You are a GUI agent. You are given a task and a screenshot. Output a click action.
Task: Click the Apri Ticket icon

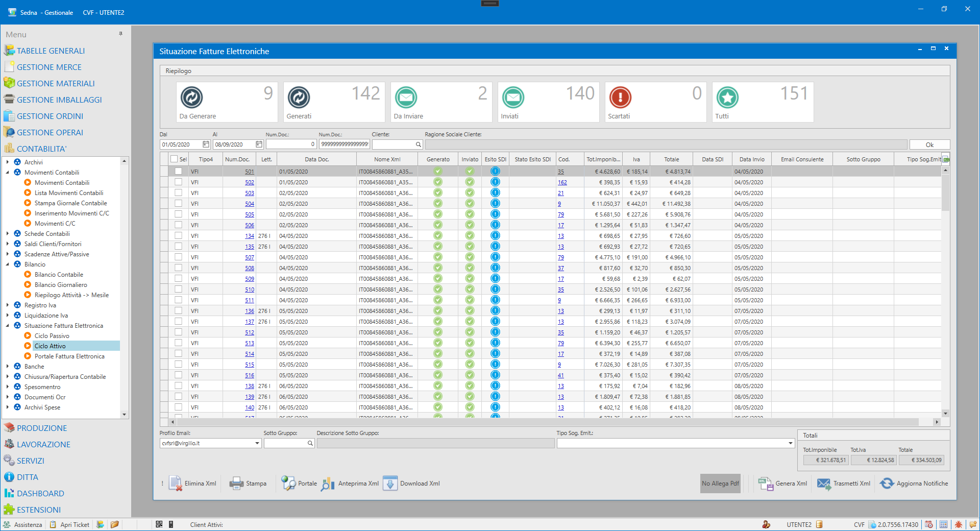tap(53, 524)
